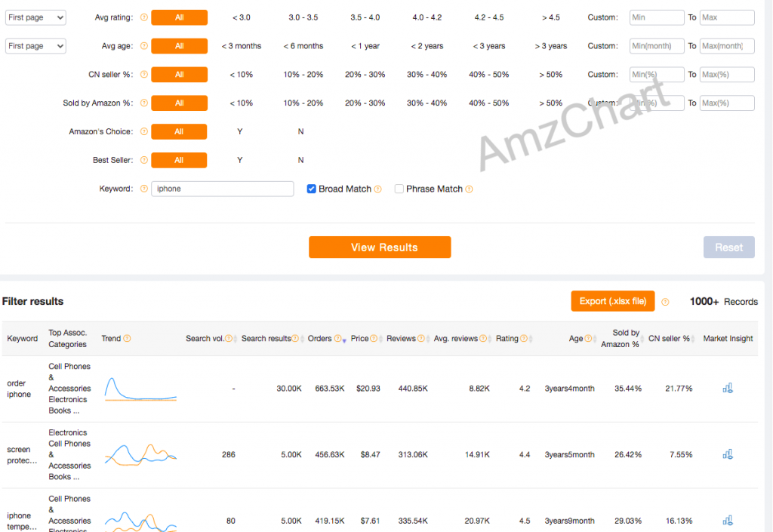Choose CN seller % < 10% option
This screenshot has width=773, height=532.
241,75
